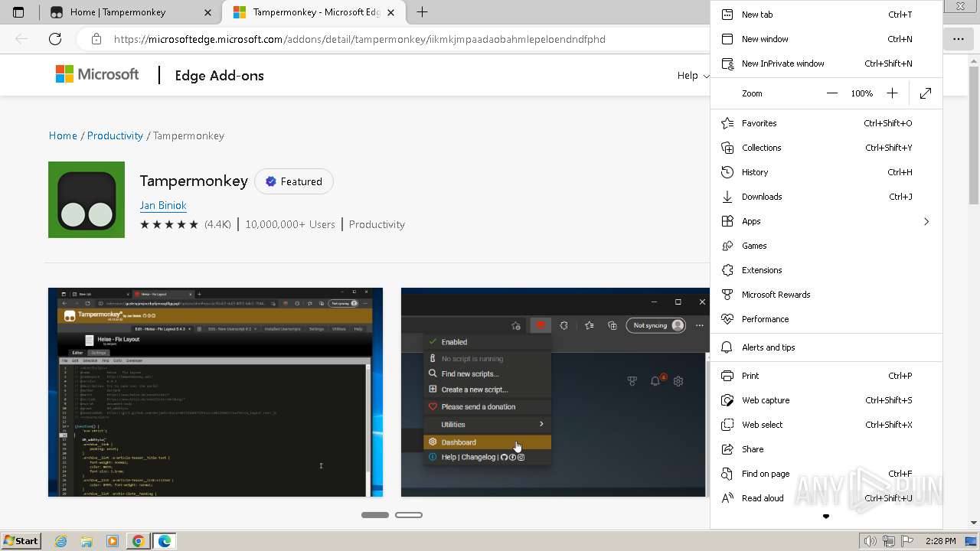Screen dimensions: 980x551
Task: Click the Edge taskbar icon
Action: coord(164,541)
